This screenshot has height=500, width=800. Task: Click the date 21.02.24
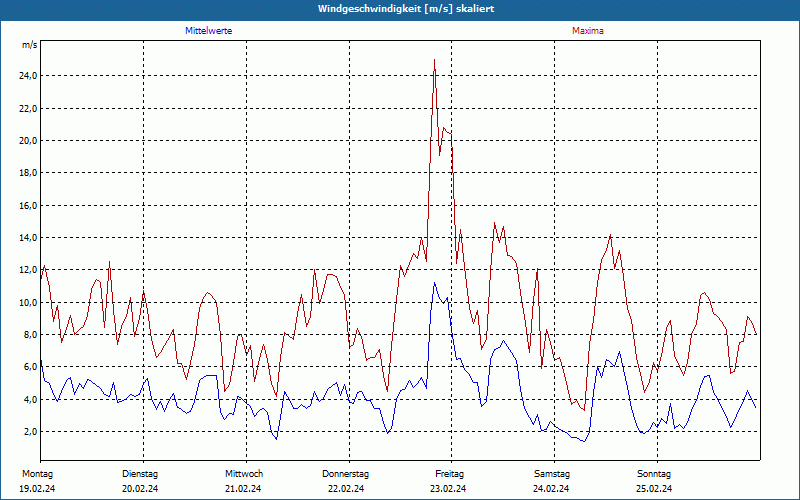click(x=243, y=489)
